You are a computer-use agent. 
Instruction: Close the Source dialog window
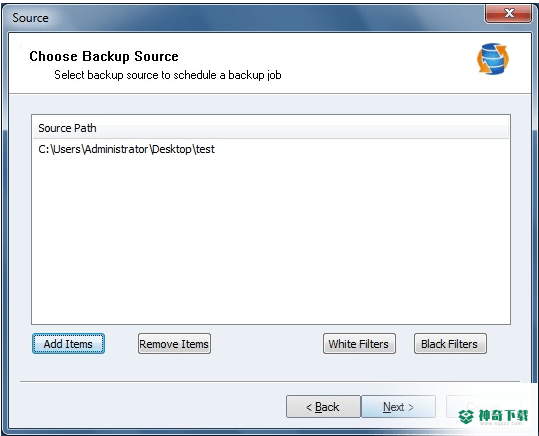click(508, 14)
